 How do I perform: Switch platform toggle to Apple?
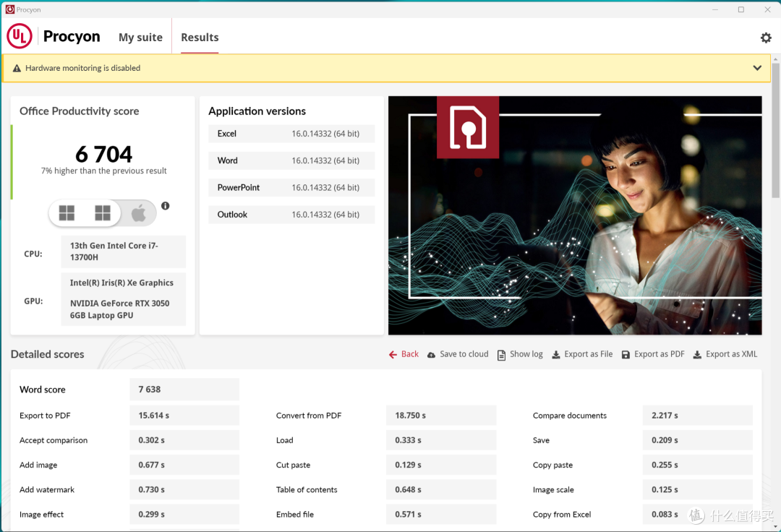138,213
